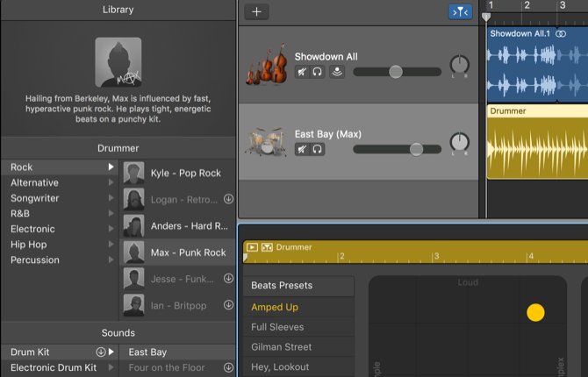This screenshot has width=588, height=377.
Task: Click Anders' avatar thumbnail
Action: 134,225
